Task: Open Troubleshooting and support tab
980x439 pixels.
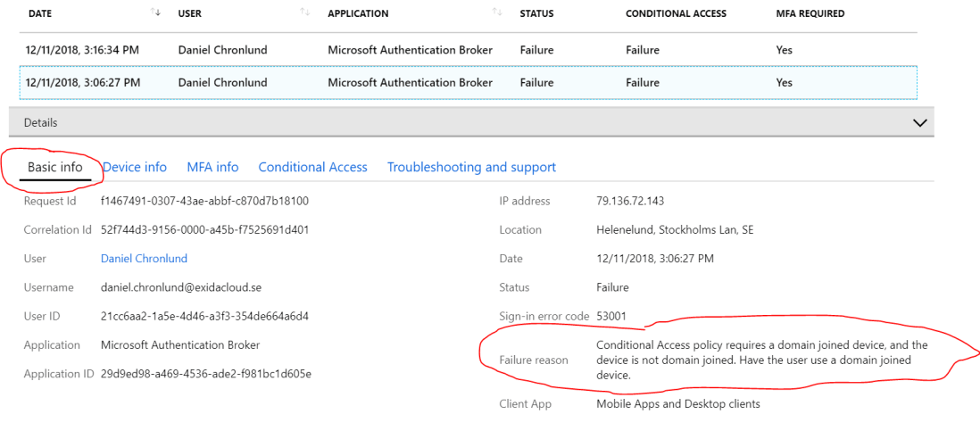Action: [x=471, y=167]
